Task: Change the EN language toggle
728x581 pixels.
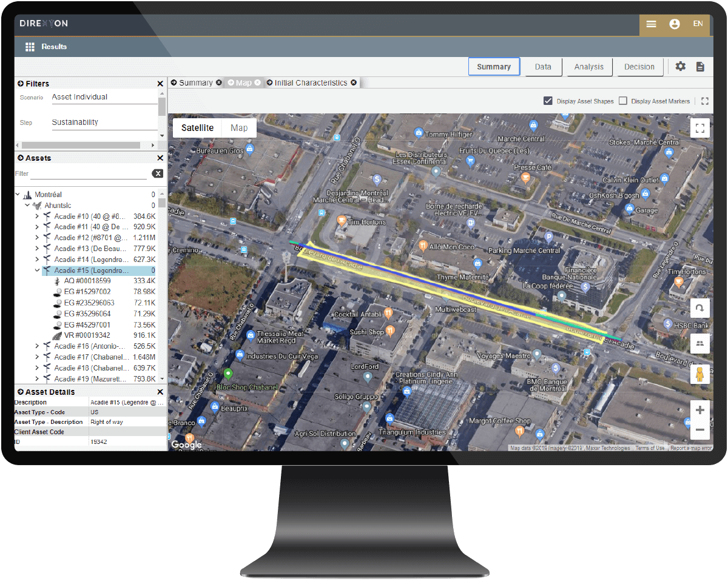Action: (698, 24)
